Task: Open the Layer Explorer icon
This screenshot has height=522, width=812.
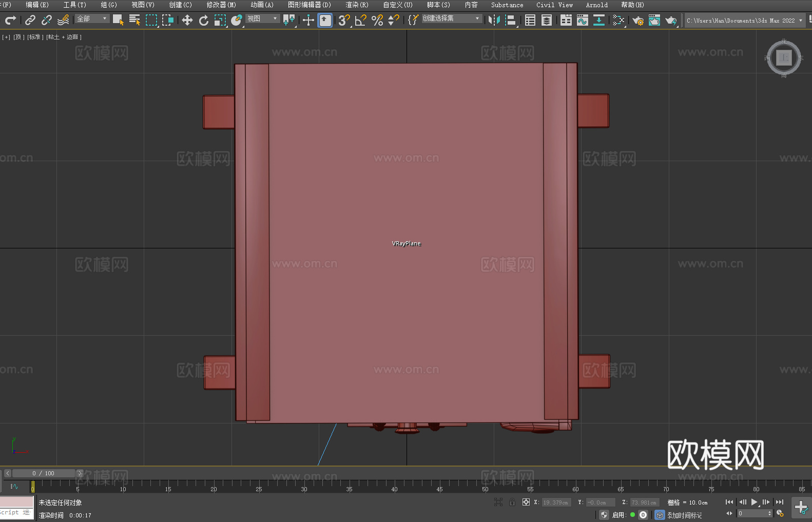Action: [547, 20]
